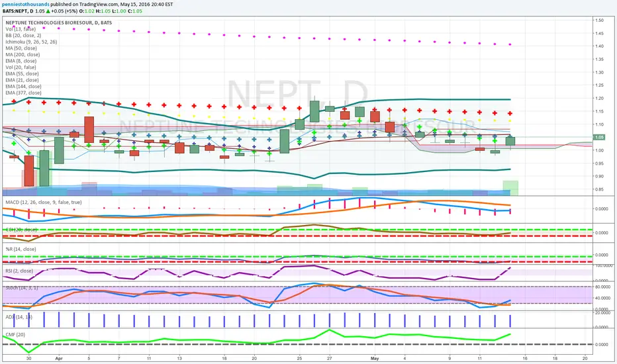This screenshot has width=617, height=364.
Task: Select the RSI (2, close) pane label
Action: 19,271
